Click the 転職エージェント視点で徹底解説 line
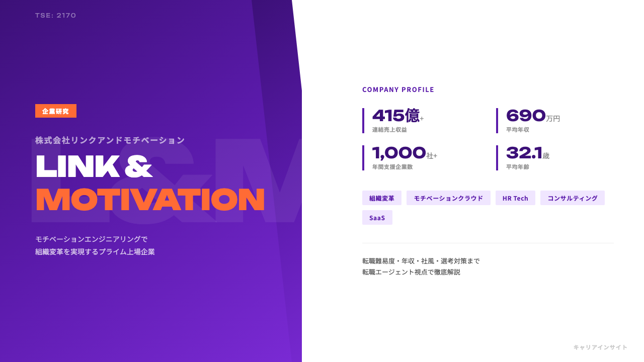This screenshot has width=644, height=362. 411,272
